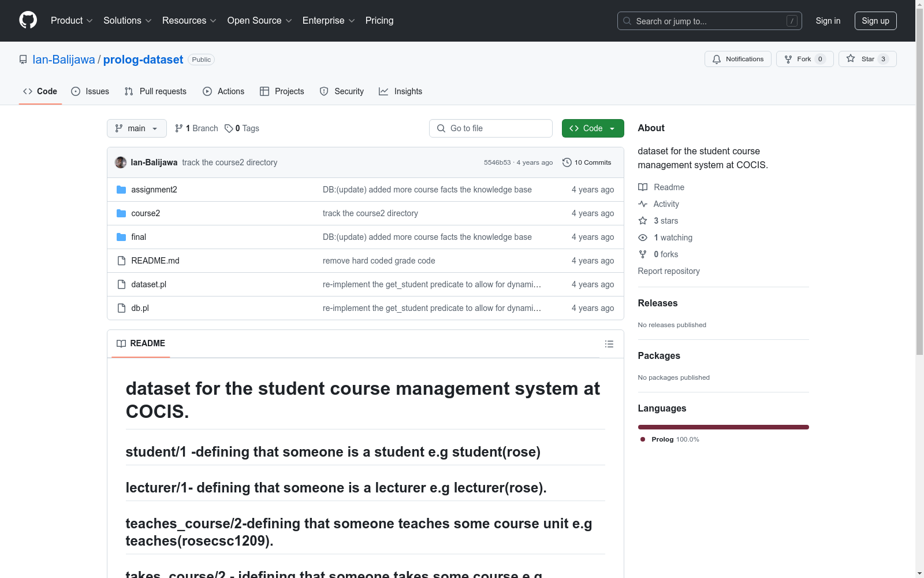The image size is (924, 578).
Task: Click the Prolog 100.0% language link
Action: click(x=670, y=439)
